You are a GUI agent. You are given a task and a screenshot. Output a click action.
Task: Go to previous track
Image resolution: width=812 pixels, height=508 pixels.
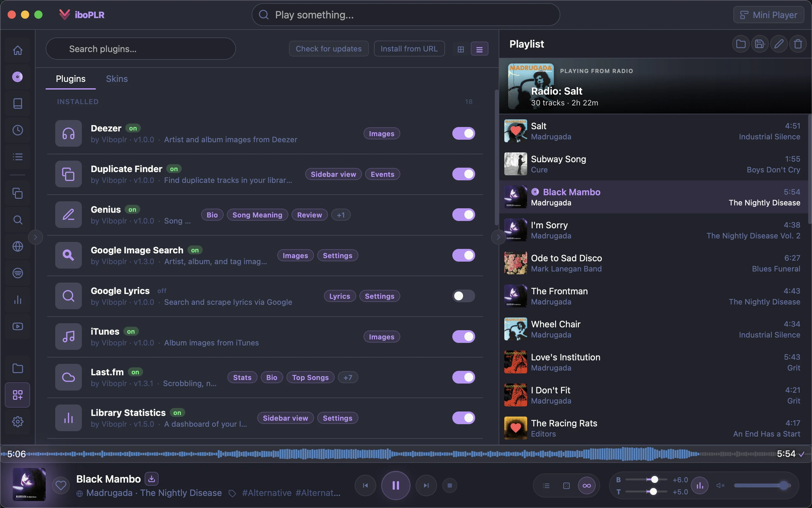coord(365,485)
